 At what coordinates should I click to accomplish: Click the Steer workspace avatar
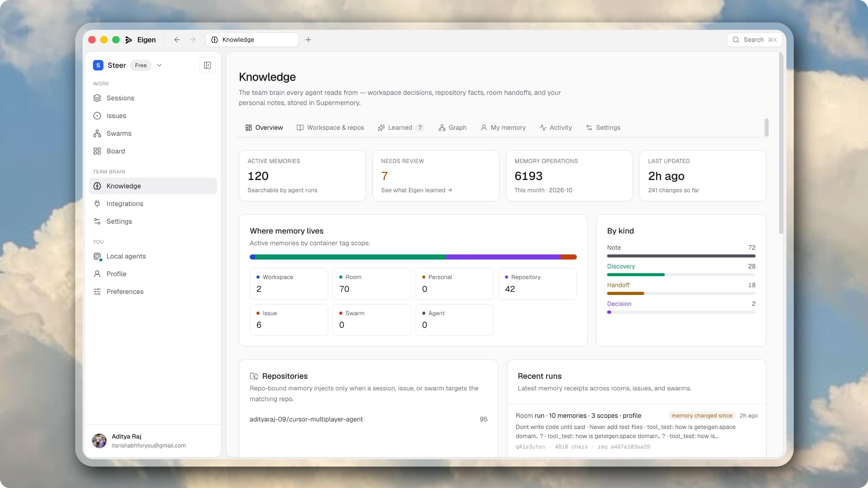pyautogui.click(x=98, y=65)
